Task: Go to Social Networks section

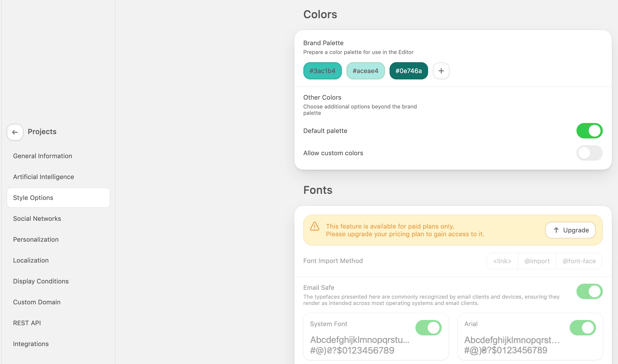Action: pos(37,219)
